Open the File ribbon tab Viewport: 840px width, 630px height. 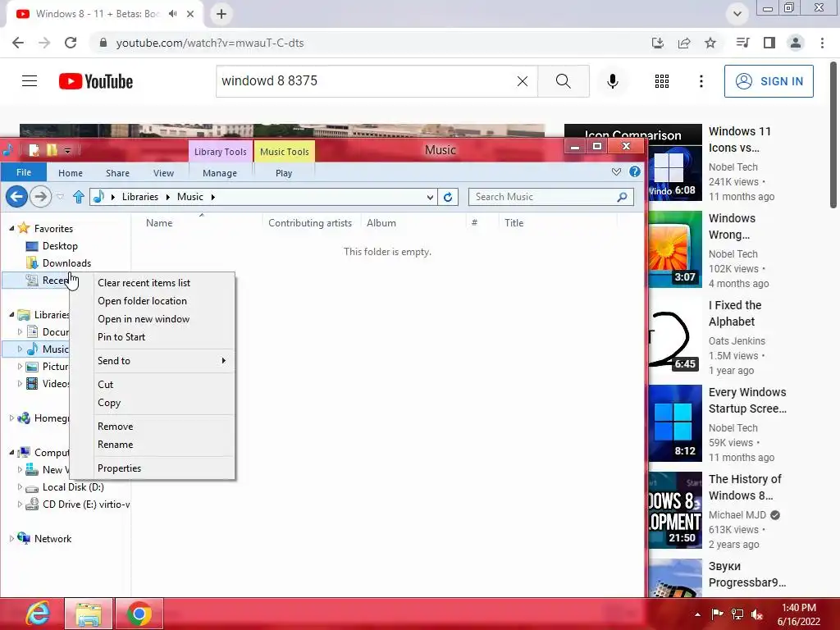tap(24, 172)
